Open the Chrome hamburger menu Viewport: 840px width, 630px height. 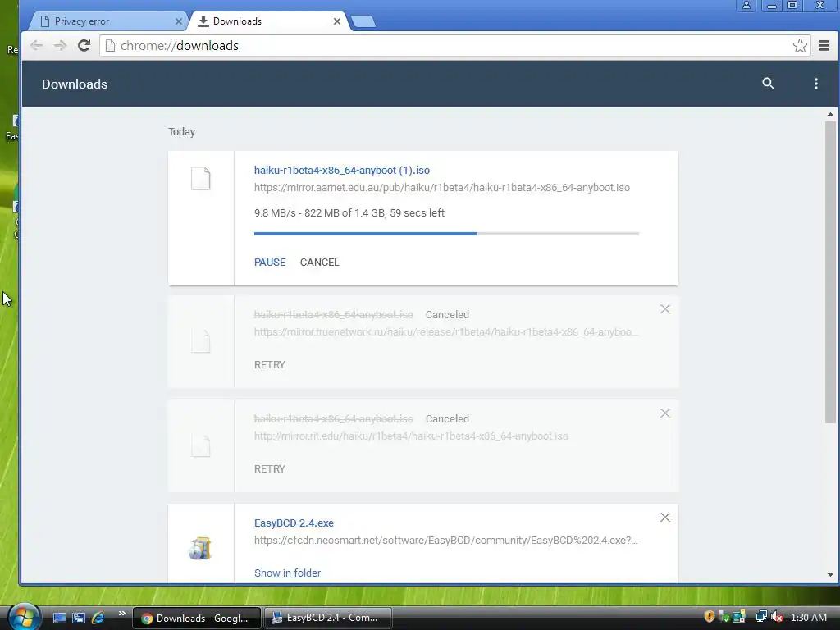click(824, 46)
